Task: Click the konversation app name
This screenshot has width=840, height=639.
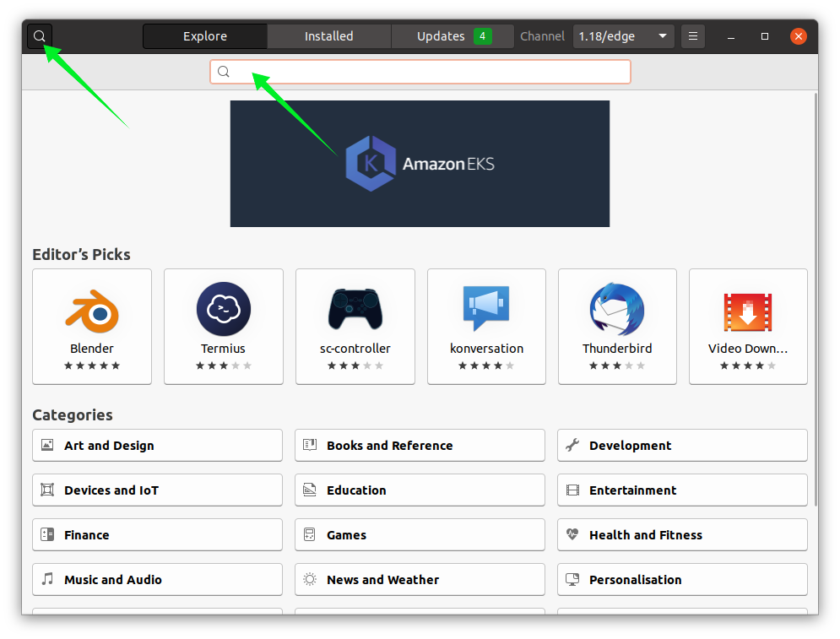Action: [486, 349]
